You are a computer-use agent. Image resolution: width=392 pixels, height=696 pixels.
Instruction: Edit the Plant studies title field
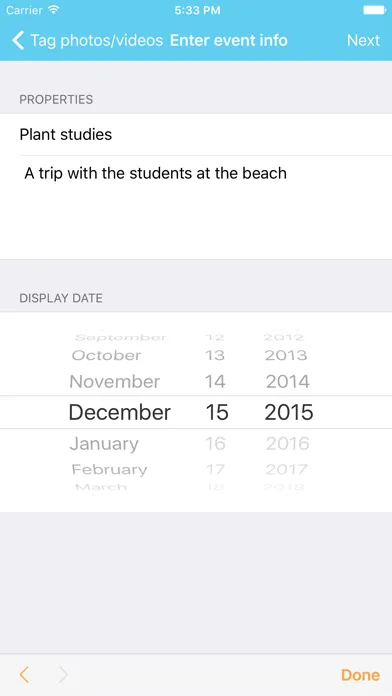click(x=196, y=134)
